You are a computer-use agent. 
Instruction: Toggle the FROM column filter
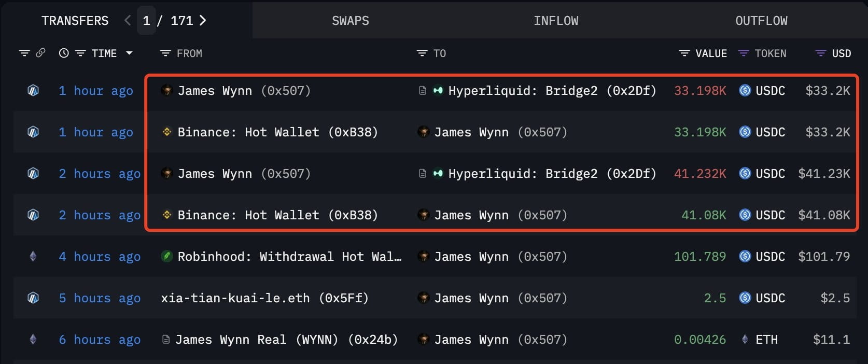point(165,53)
